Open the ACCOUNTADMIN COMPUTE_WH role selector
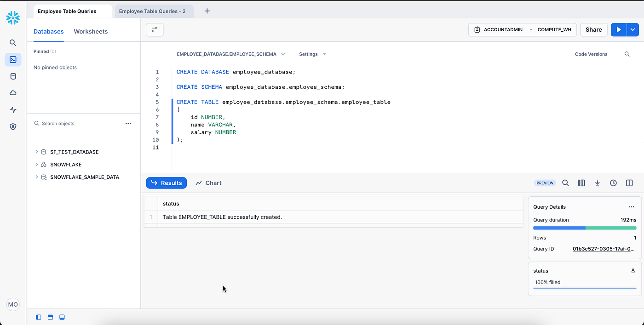Image resolution: width=644 pixels, height=325 pixels. [523, 29]
